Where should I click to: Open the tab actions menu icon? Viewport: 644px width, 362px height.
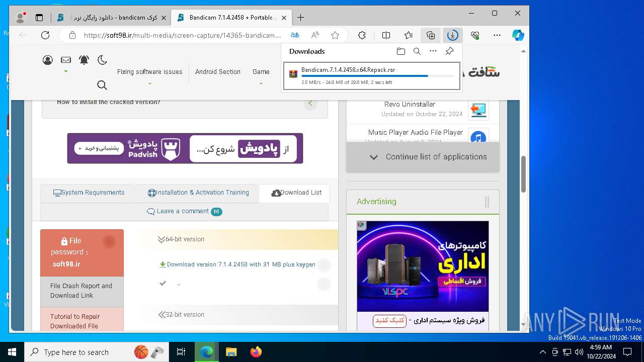(39, 18)
